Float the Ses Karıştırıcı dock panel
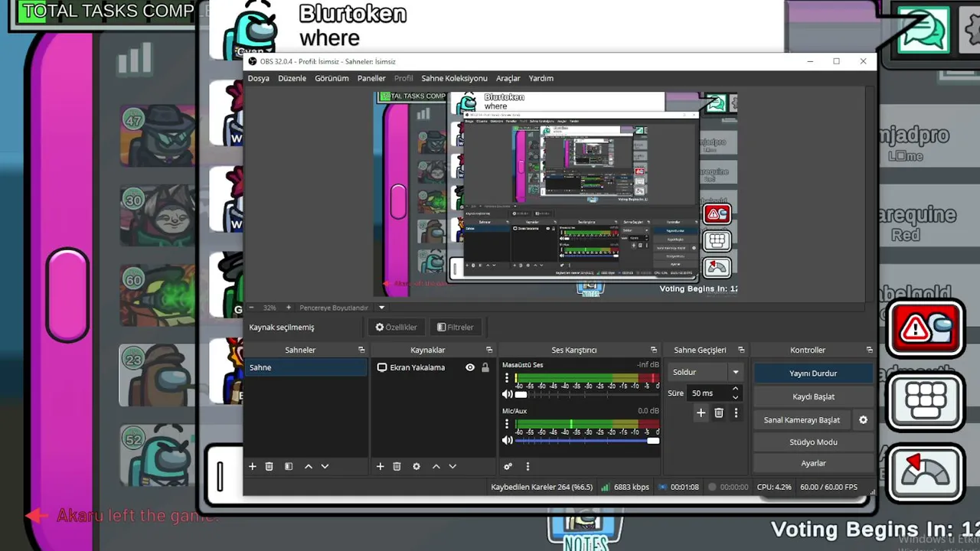 pyautogui.click(x=654, y=350)
